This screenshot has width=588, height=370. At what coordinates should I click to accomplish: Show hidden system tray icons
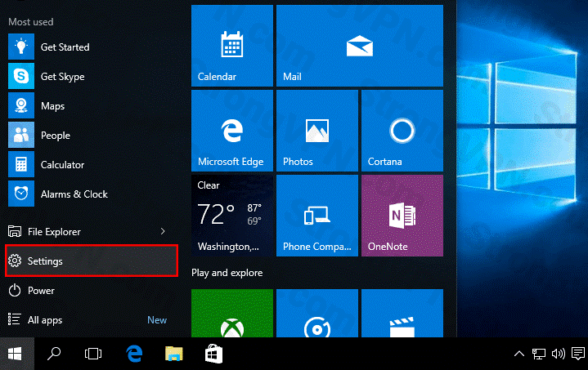point(519,354)
